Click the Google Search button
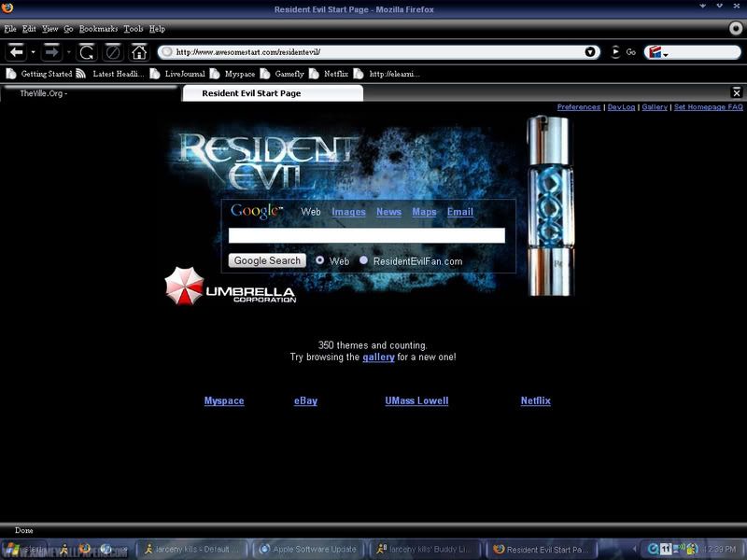 tap(267, 260)
